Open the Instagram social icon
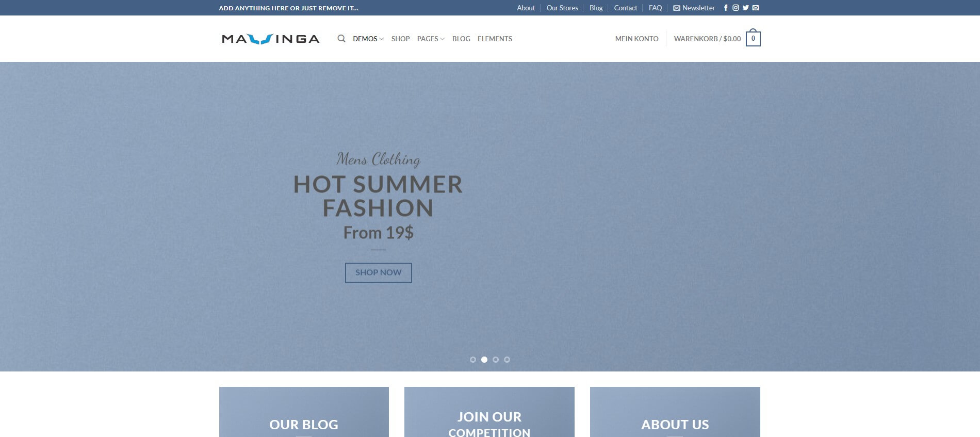Screen dimensions: 980x437 pyautogui.click(x=736, y=8)
